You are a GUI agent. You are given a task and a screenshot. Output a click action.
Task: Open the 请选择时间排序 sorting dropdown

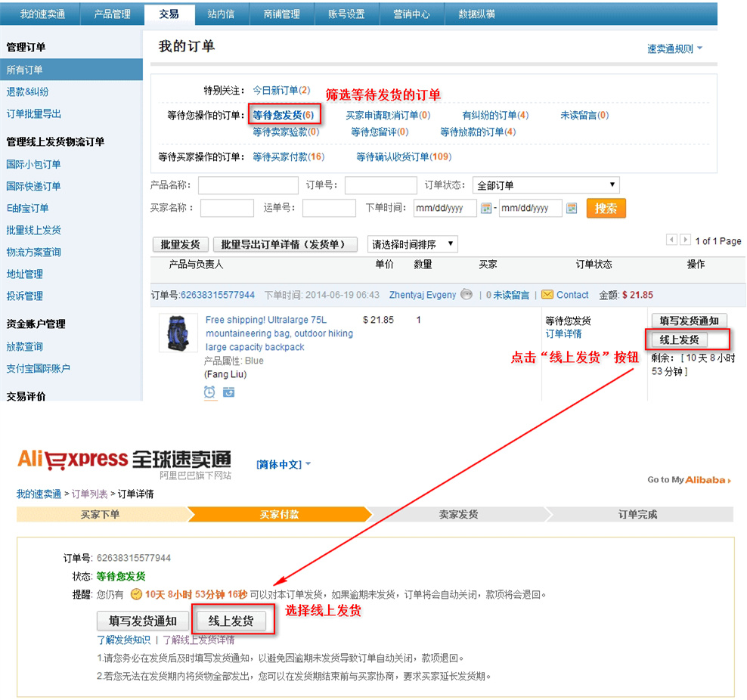point(413,243)
